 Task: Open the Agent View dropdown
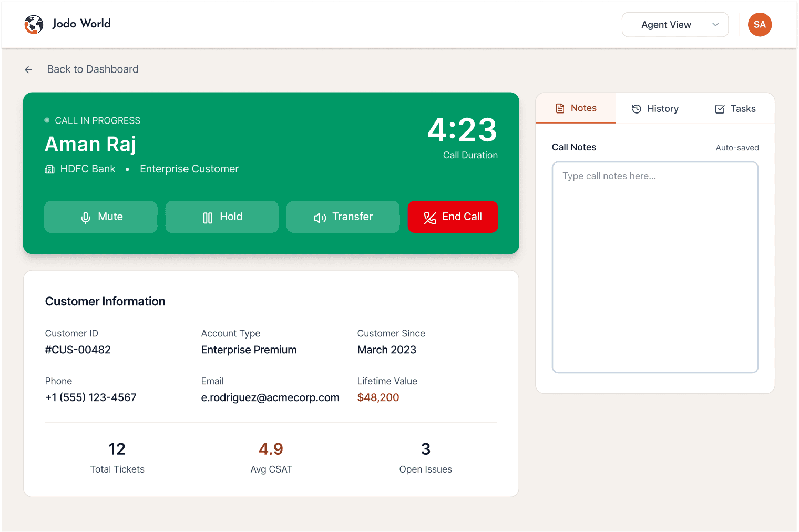coord(675,25)
